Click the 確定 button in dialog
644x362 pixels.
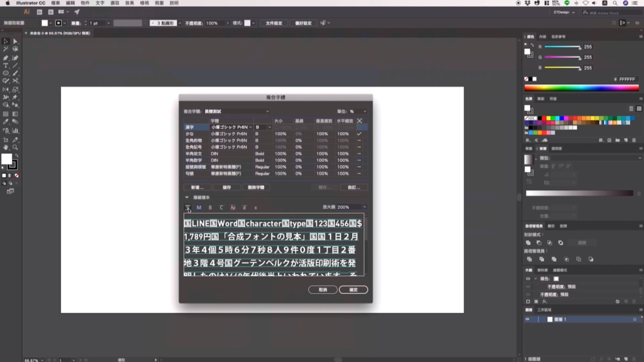click(353, 290)
